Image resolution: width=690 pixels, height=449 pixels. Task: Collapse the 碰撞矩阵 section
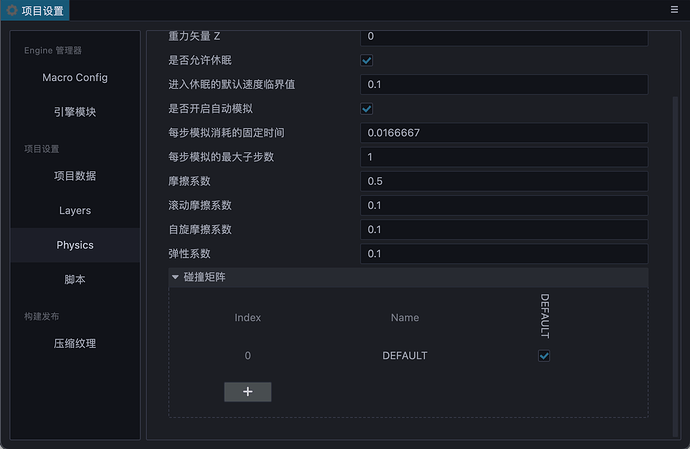tap(176, 277)
